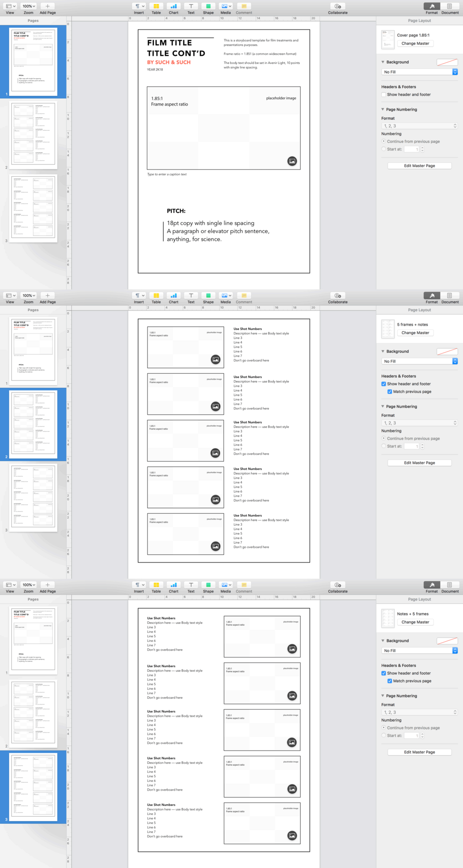Click Table icon in the Cover page window toolbar

[156, 6]
